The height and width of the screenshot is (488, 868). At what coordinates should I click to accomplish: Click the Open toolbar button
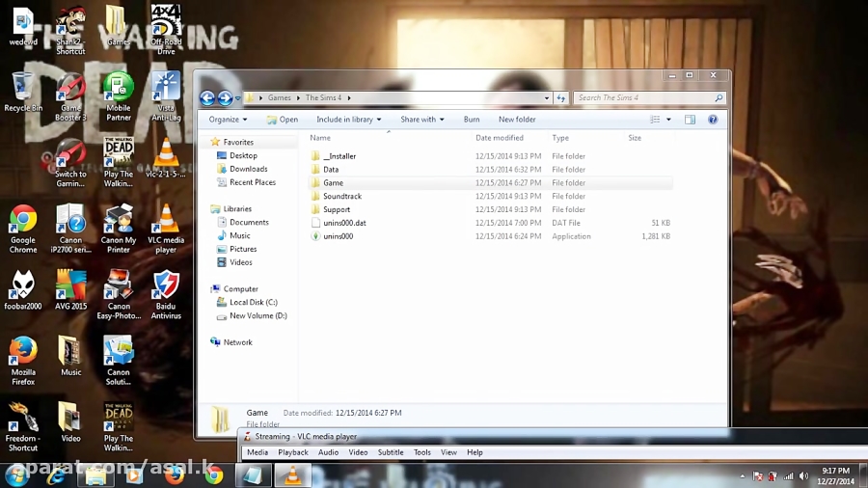[283, 120]
